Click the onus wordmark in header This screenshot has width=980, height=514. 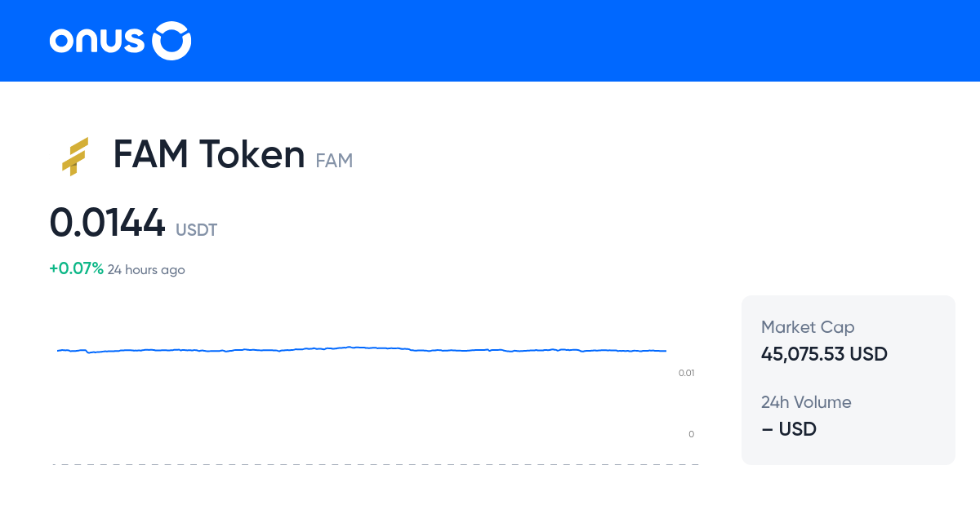click(x=97, y=41)
